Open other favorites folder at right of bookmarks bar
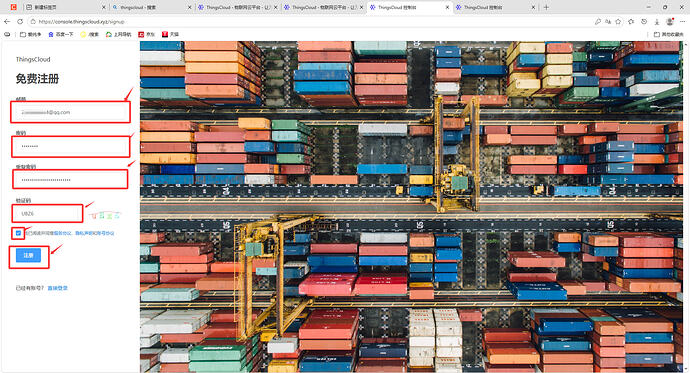Image resolution: width=690 pixels, height=373 pixels. 668,34
